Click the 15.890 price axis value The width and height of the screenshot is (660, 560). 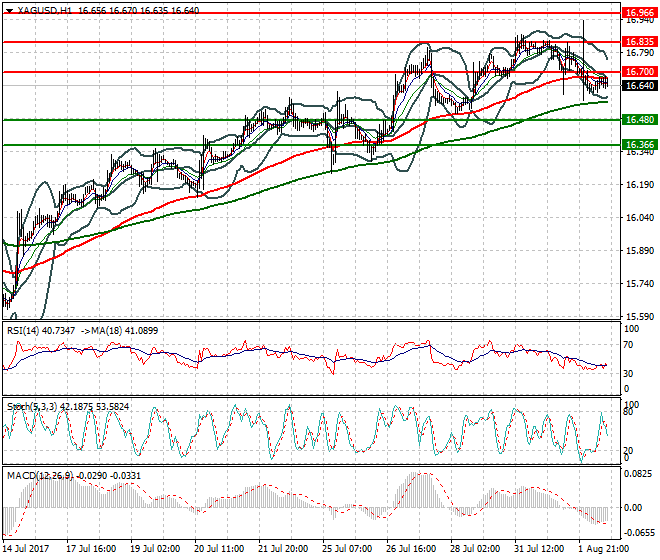click(640, 251)
